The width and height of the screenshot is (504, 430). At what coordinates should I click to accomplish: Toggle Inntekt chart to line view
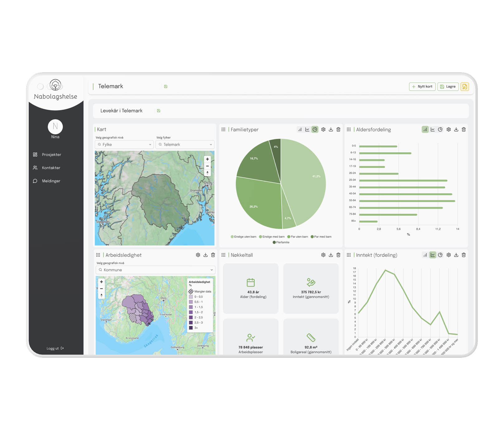(x=433, y=255)
